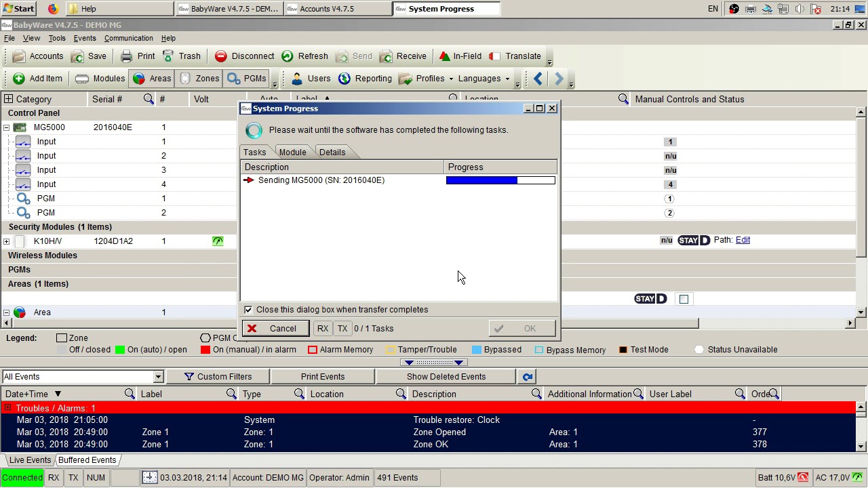Toggle the Areas view button

coord(153,79)
